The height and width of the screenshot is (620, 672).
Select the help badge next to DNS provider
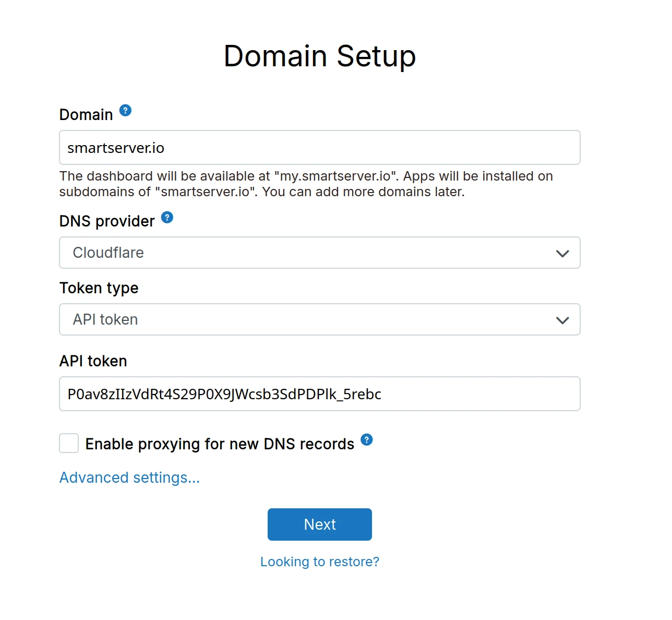click(166, 217)
